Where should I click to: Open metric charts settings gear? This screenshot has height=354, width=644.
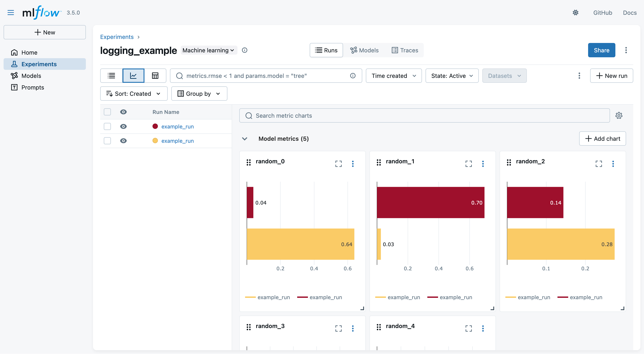tap(619, 116)
